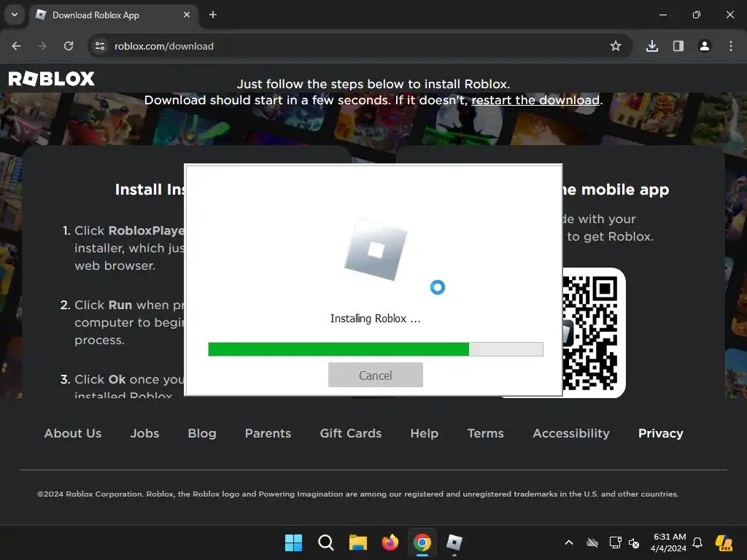This screenshot has width=747, height=560.
Task: Click the browser forward arrow
Action: tap(42, 46)
